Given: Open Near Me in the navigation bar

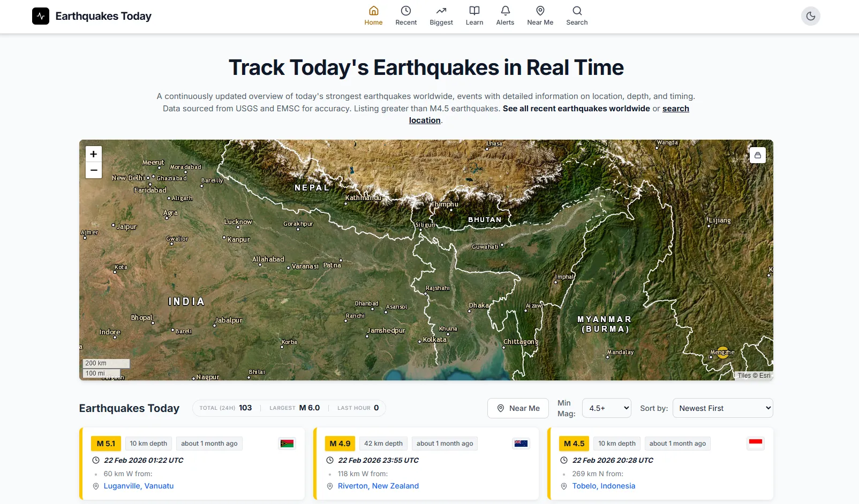Looking at the screenshot, I should [x=540, y=16].
